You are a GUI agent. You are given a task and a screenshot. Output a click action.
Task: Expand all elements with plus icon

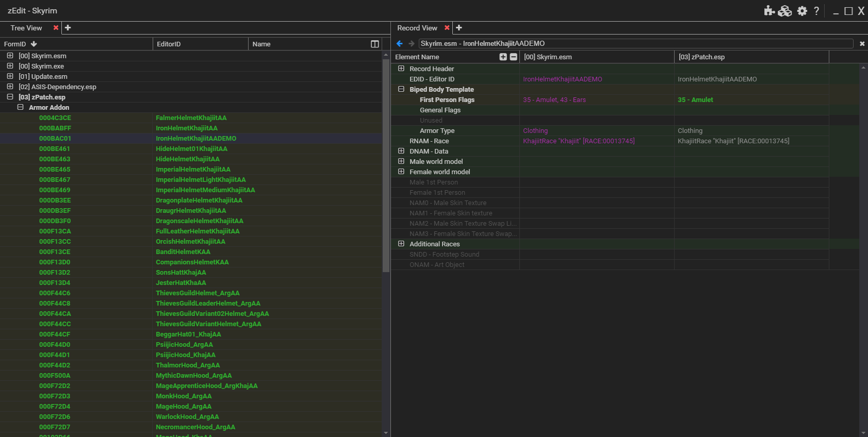pos(503,57)
